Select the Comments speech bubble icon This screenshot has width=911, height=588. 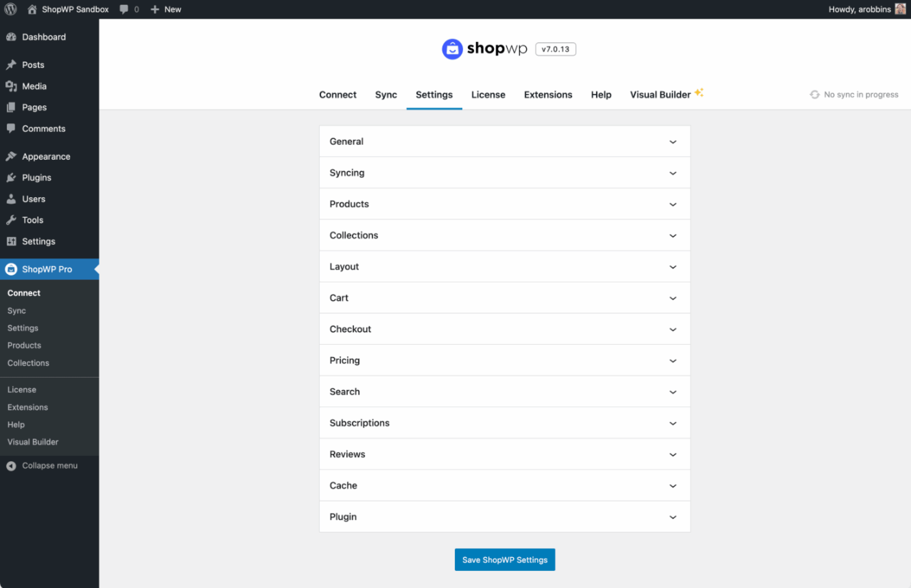coord(11,128)
